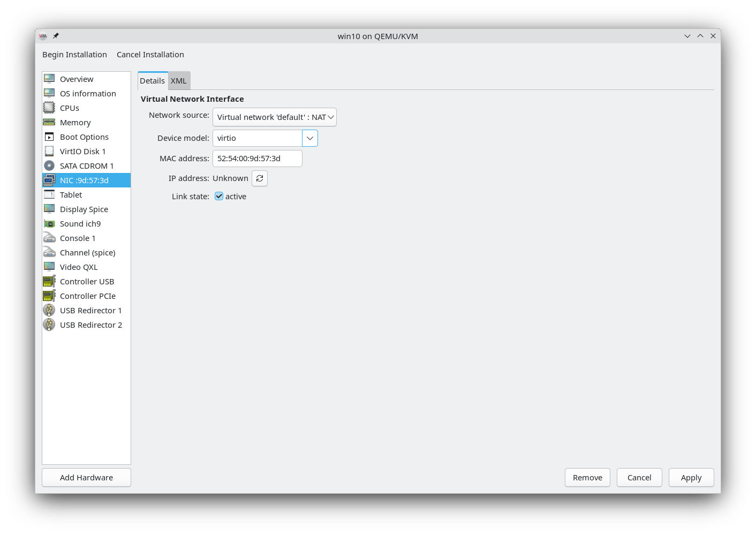This screenshot has height=535, width=756.
Task: Select the Sound ich9 card icon
Action: click(49, 224)
